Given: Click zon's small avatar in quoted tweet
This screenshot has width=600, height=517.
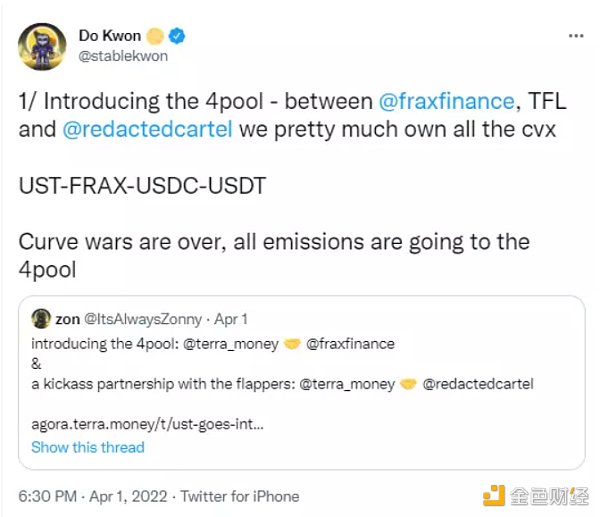Looking at the screenshot, I should point(41,319).
